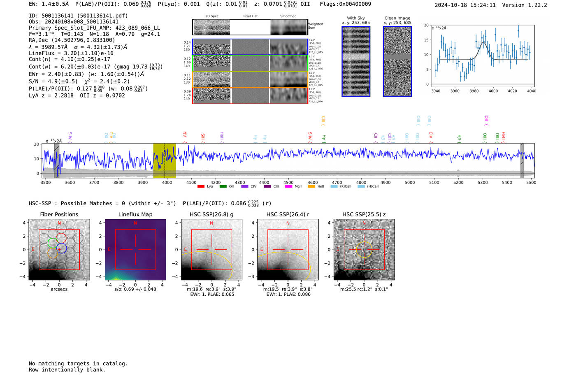Click the Primary Spec_Slot_IFU_AMP line
The width and height of the screenshot is (576, 392).
(x=95, y=28)
